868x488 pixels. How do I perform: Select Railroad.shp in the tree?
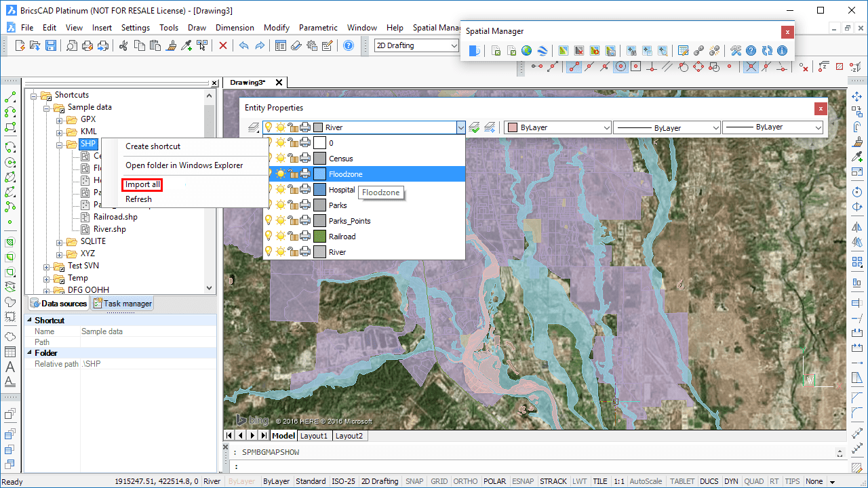pos(115,217)
